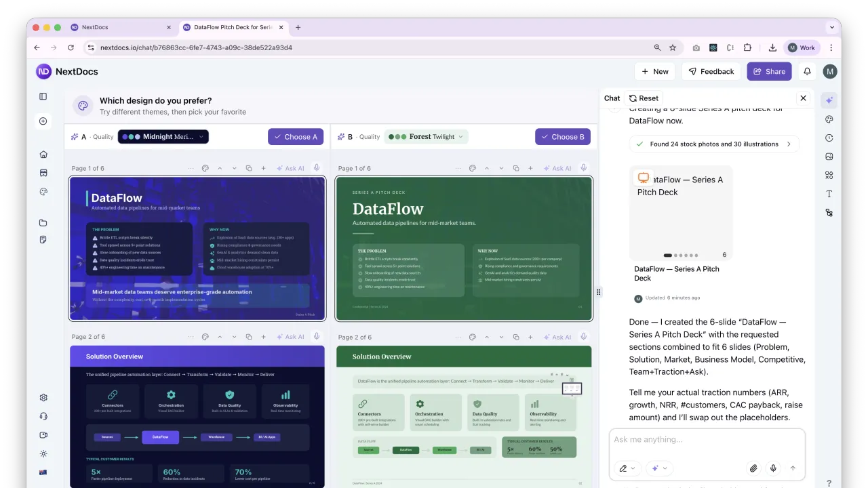
Task: Duplicate Page 1 of design A
Action: [x=249, y=168]
